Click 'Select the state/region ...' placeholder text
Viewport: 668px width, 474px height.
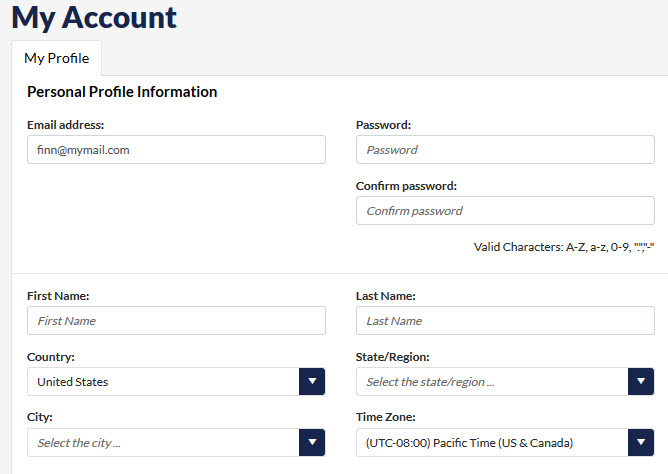point(430,381)
